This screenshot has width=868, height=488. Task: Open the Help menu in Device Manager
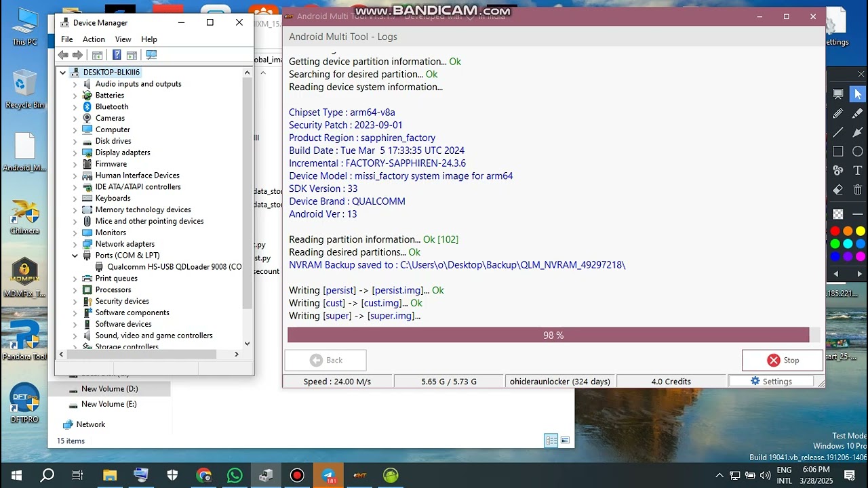click(149, 39)
